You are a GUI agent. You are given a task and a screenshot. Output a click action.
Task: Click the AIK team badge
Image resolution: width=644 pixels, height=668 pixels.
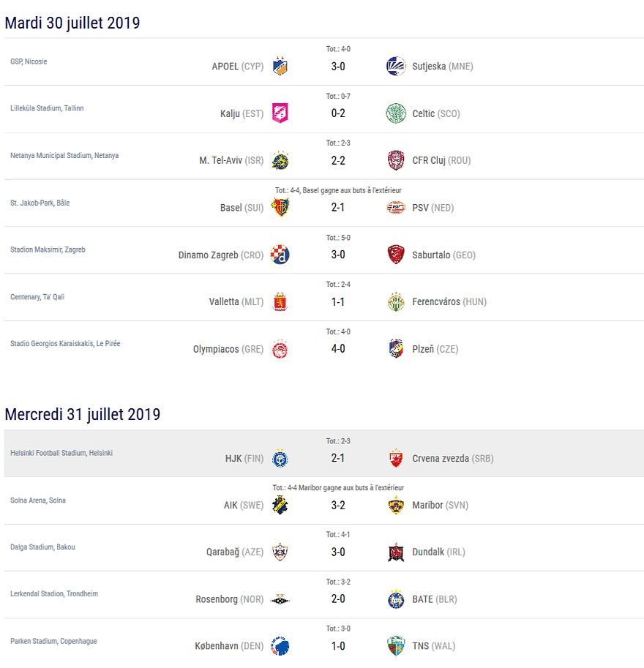(x=280, y=506)
